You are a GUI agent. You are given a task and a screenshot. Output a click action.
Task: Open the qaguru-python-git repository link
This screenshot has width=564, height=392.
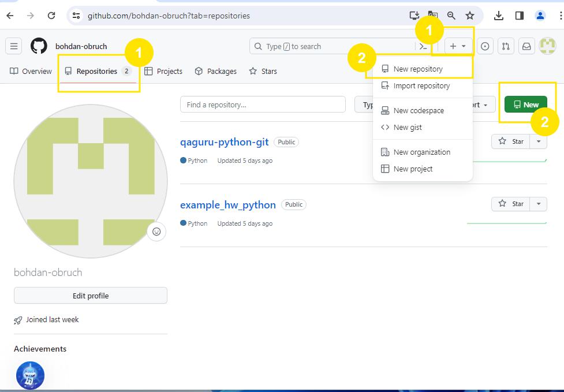point(225,142)
